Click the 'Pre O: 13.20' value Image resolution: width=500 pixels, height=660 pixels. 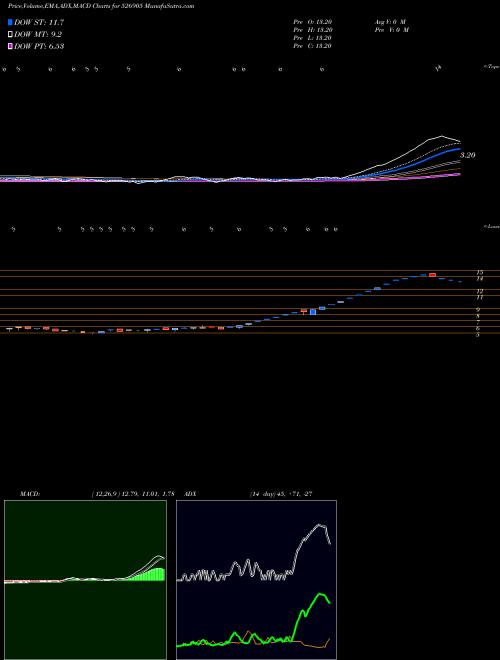pos(313,22)
